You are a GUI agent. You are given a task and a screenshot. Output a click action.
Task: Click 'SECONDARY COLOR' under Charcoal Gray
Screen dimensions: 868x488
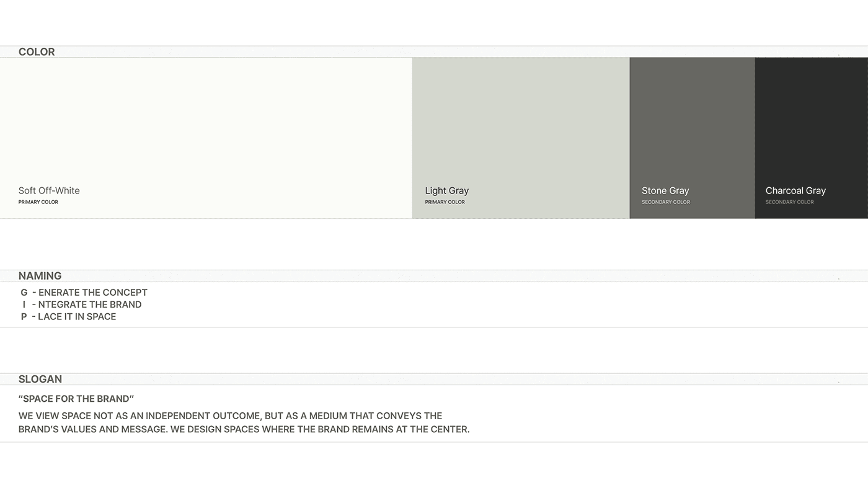pyautogui.click(x=790, y=202)
